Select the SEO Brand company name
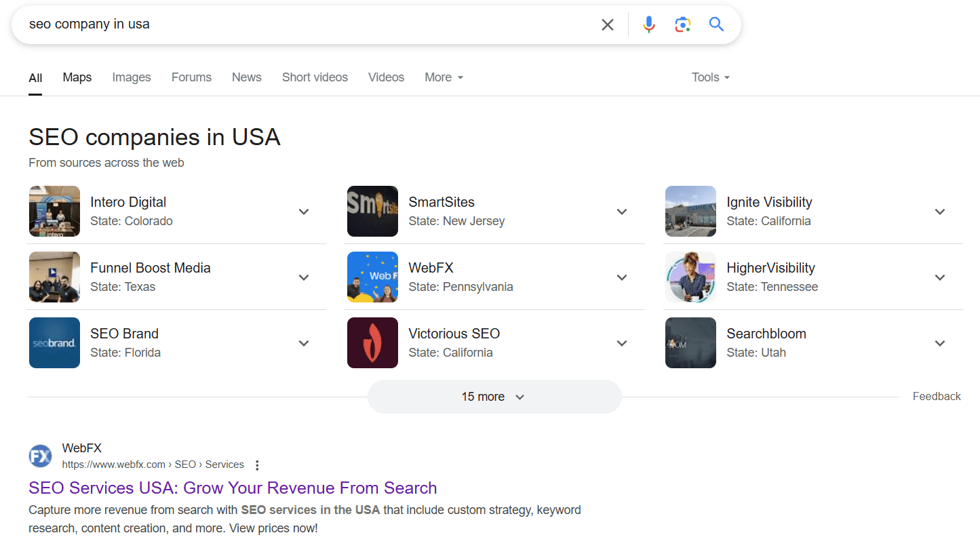The image size is (980, 552). 124,334
